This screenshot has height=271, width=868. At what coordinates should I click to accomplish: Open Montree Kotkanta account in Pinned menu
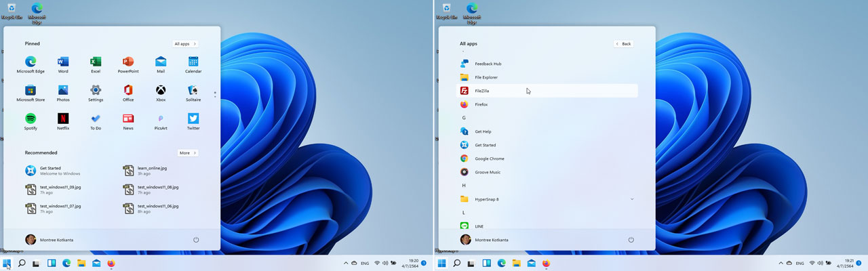click(x=49, y=240)
